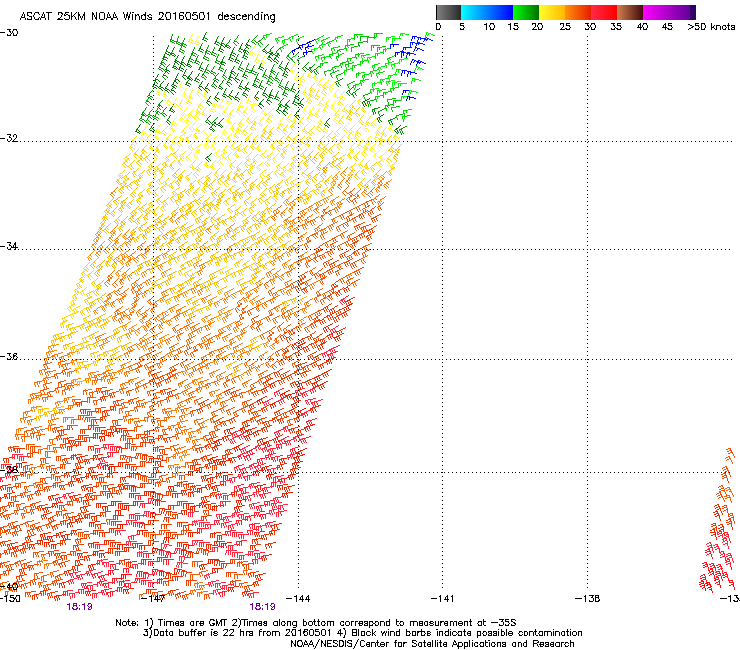Click the '40' label under the color bar
Viewport: 740px width, 650px height.
(x=642, y=27)
